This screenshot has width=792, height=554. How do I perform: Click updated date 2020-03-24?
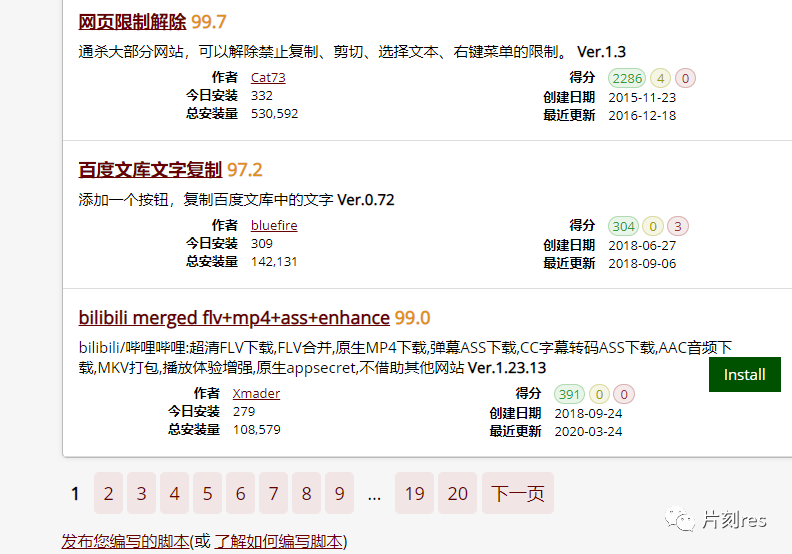point(588,432)
